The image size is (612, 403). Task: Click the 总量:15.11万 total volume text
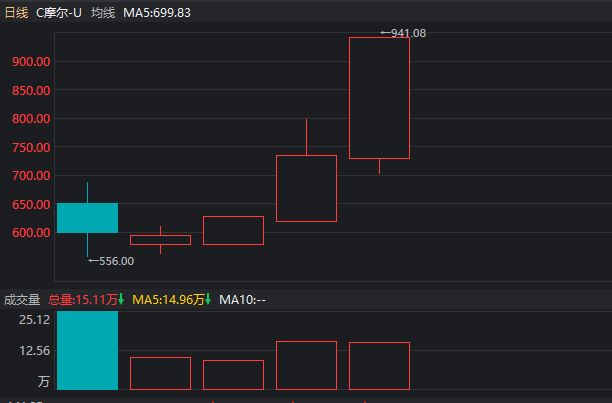click(82, 299)
